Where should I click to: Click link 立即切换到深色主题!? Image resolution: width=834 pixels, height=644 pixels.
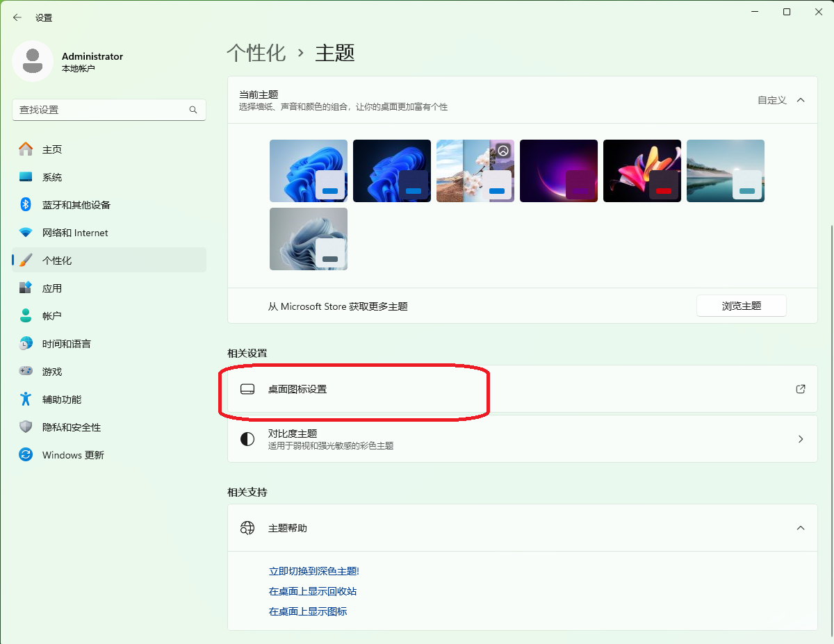click(314, 571)
